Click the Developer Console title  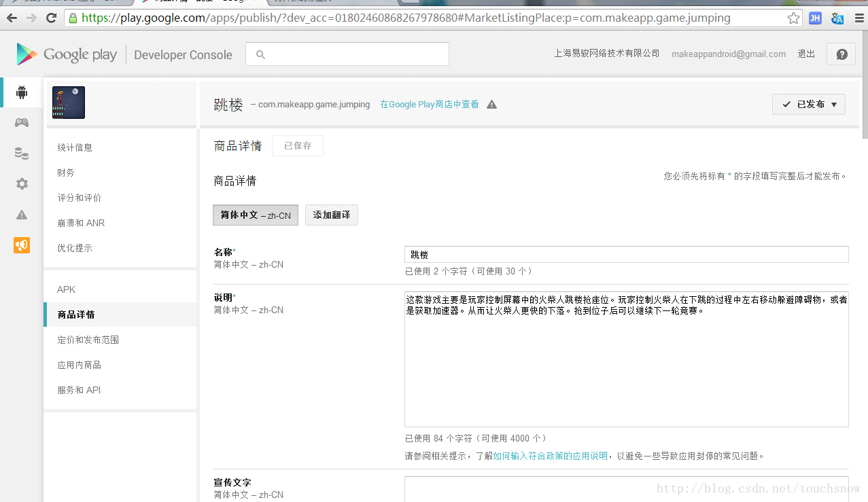tap(184, 55)
